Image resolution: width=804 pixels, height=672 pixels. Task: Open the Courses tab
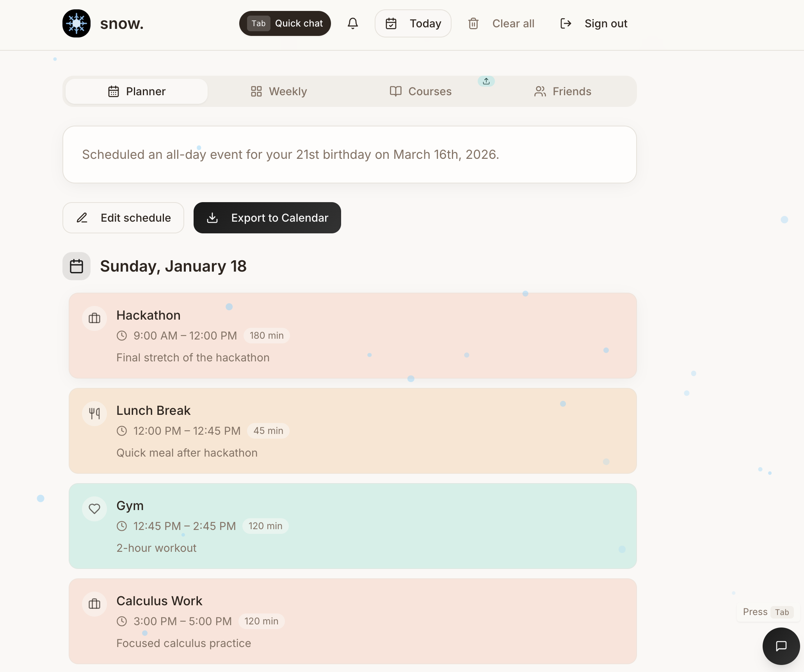pyautogui.click(x=421, y=91)
